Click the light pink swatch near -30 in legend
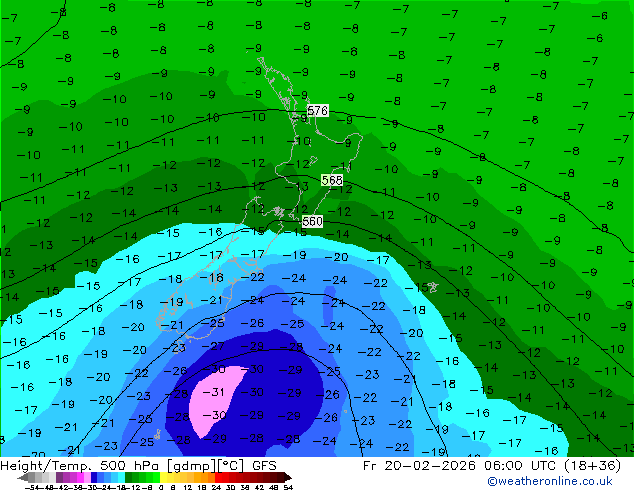634x490 pixels. (87, 477)
